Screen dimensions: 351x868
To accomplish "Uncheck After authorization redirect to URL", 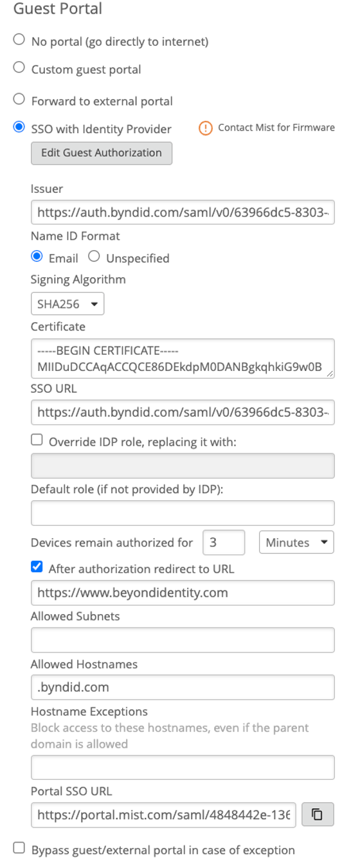I will (37, 568).
